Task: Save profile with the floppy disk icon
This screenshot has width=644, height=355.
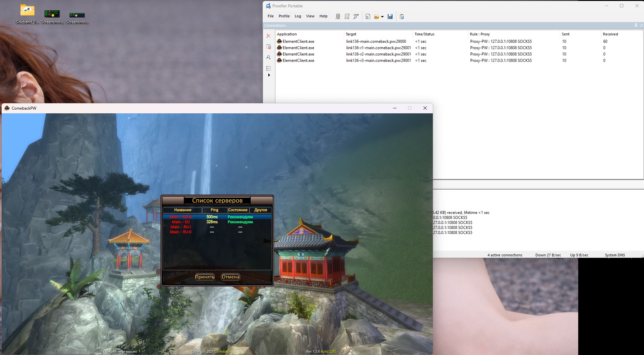Action: [390, 16]
